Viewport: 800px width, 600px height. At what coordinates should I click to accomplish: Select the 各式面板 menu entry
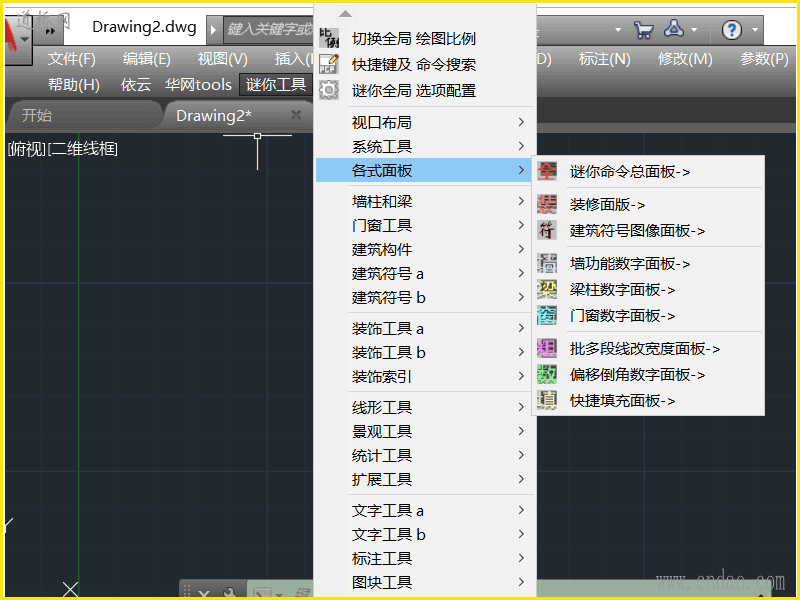(x=423, y=170)
